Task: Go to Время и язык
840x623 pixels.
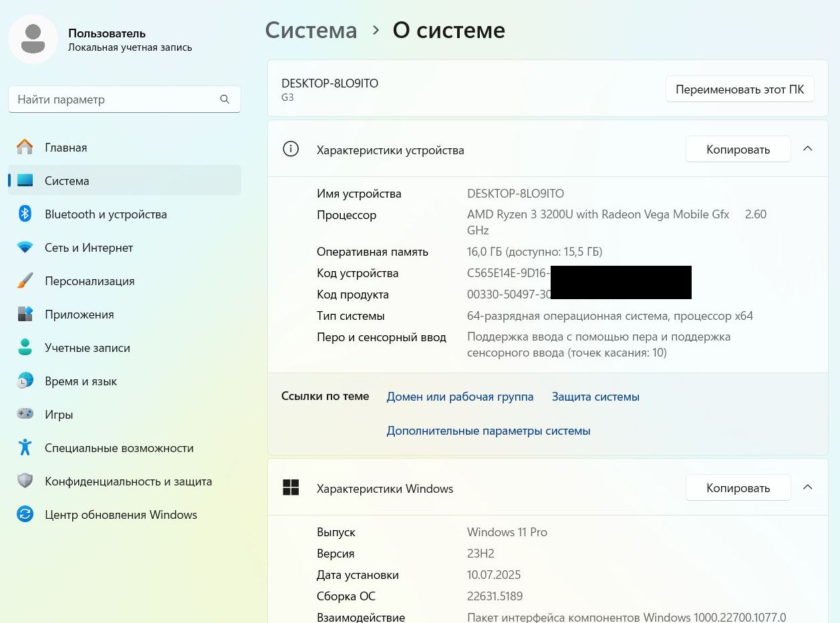Action: tap(124, 381)
